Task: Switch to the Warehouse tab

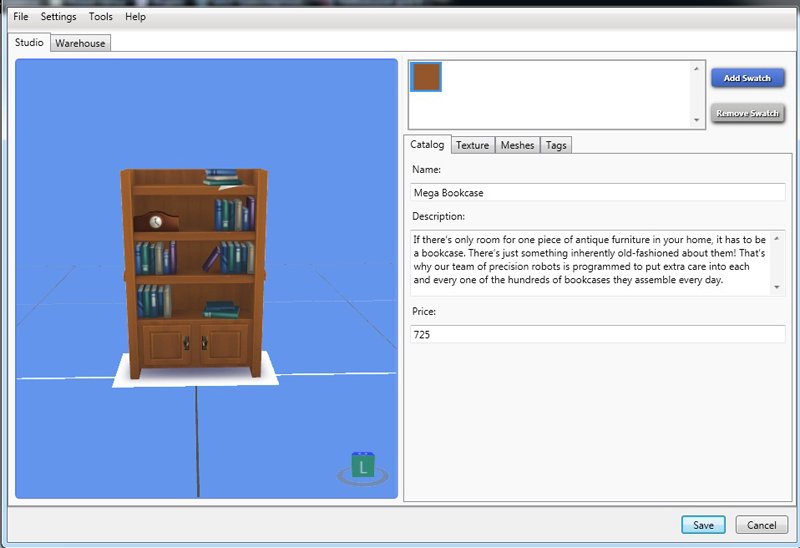Action: pos(80,44)
